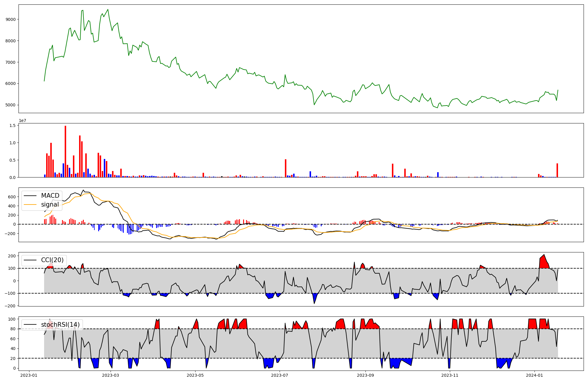The height and width of the screenshot is (382, 588).
Task: Select the 6000 price axis tick label
Action: (11, 84)
